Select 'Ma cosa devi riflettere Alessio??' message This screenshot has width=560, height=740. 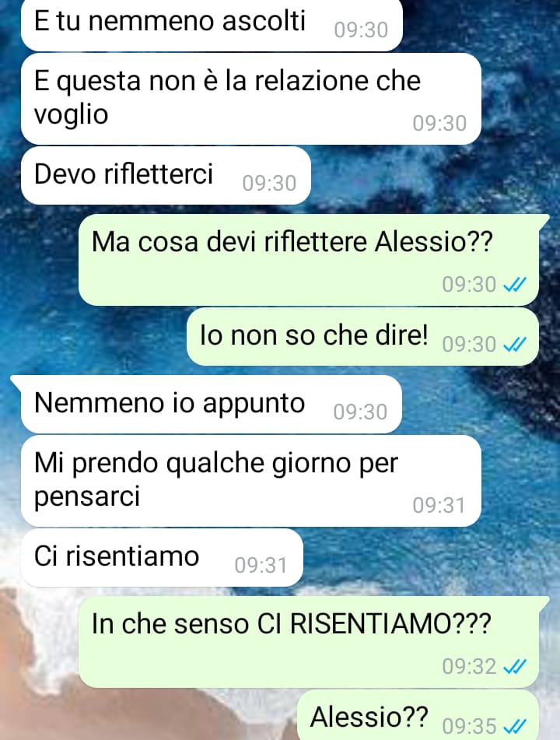tap(309, 260)
